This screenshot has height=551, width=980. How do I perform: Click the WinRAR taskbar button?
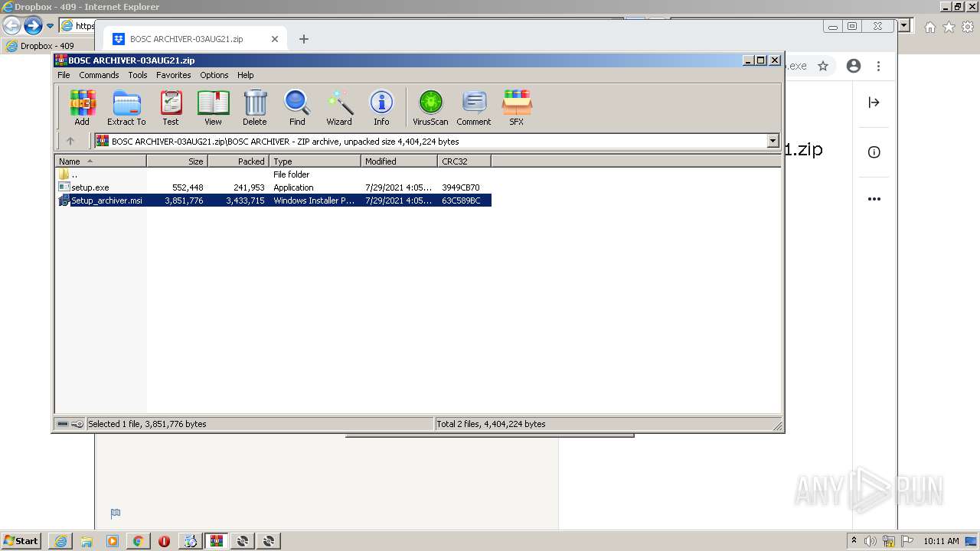[217, 541]
